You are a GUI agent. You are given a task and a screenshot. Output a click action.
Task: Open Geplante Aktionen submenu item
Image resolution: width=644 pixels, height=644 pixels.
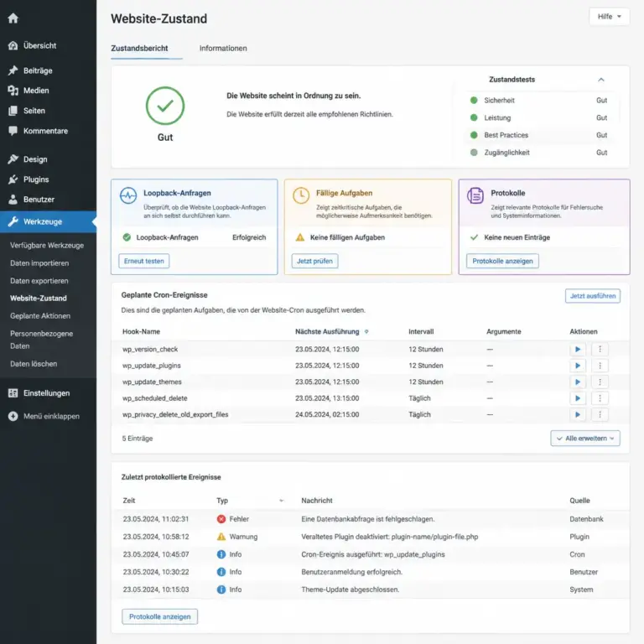(40, 316)
